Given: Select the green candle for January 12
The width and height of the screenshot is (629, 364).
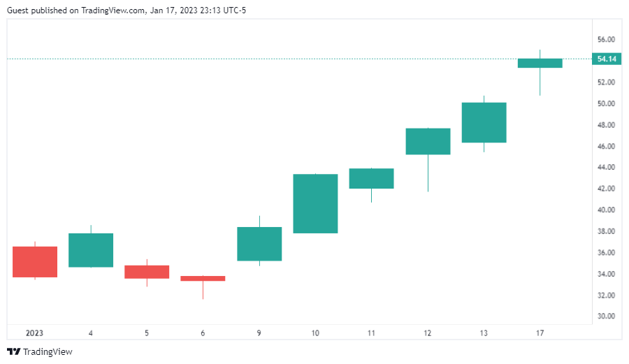Looking at the screenshot, I should tap(428, 141).
